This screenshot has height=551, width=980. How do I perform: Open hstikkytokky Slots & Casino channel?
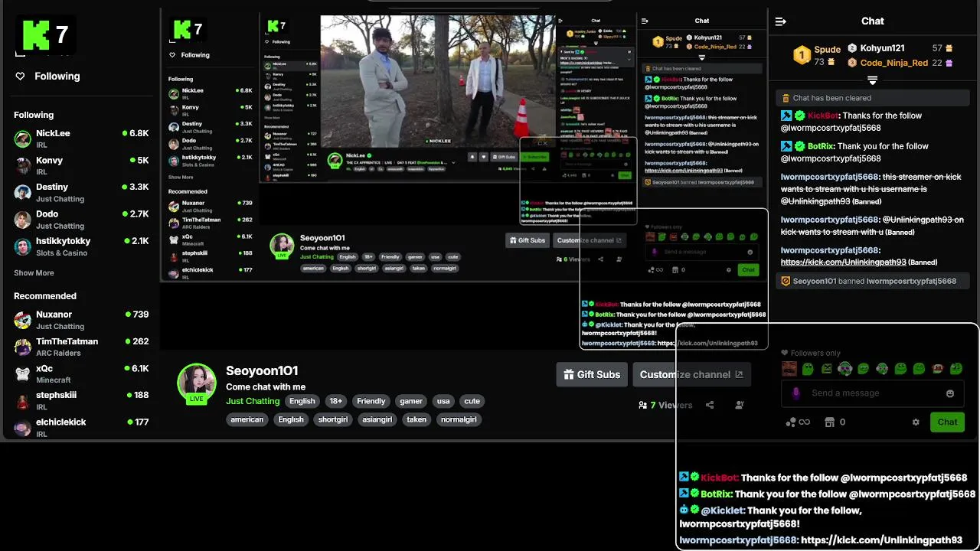click(81, 246)
